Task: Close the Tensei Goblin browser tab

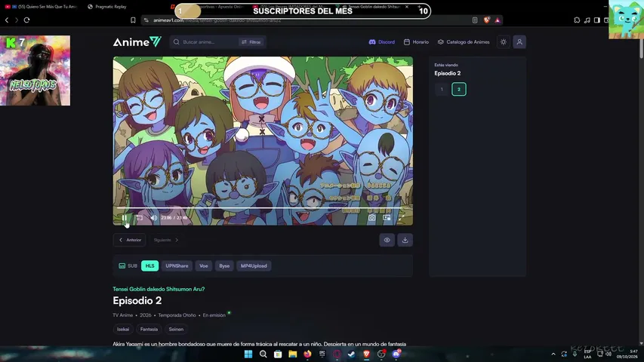Action: coord(407,7)
